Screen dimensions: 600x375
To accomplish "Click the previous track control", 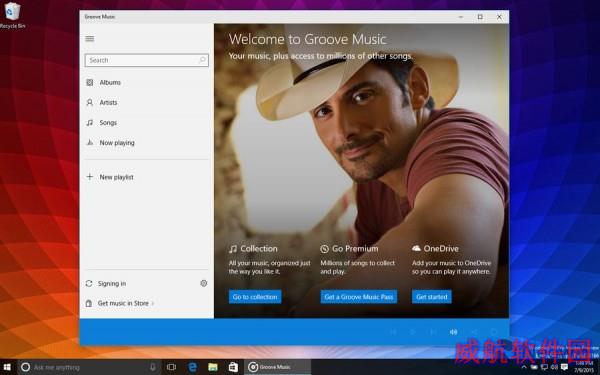I will click(x=393, y=332).
